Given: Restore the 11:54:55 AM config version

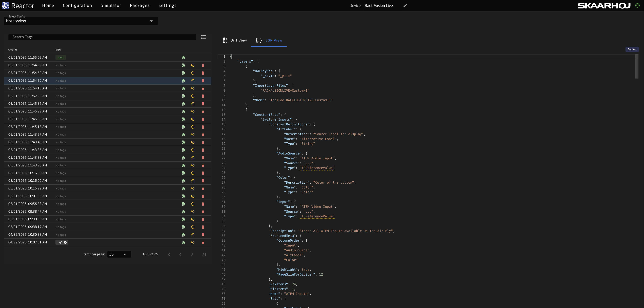Looking at the screenshot, I should [192, 65].
